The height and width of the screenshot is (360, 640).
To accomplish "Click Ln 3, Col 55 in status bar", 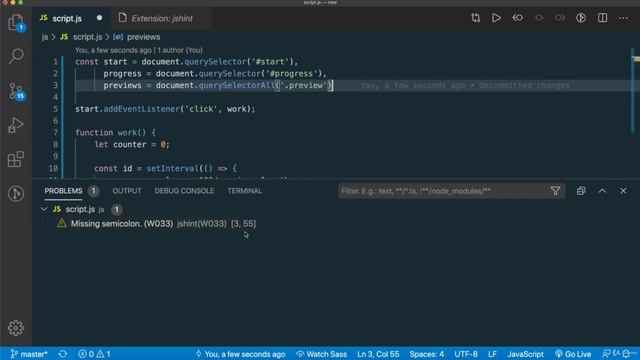I will pyautogui.click(x=378, y=354).
